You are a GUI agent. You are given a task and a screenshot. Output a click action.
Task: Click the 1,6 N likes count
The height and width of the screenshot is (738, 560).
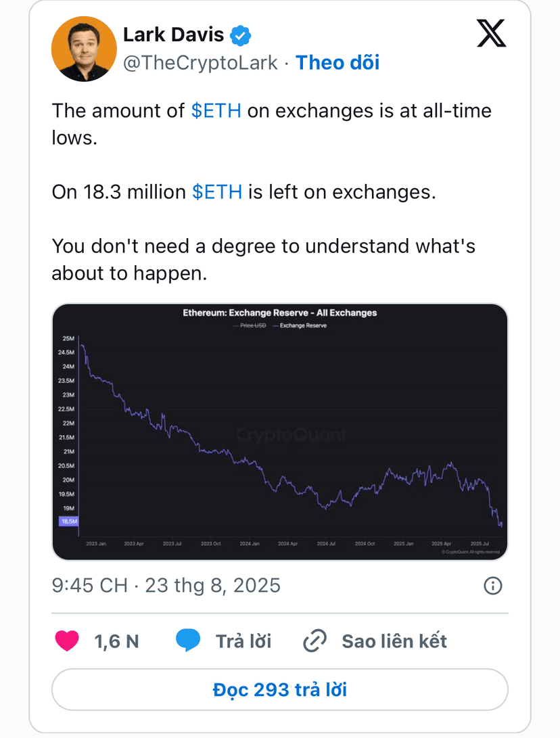(117, 641)
